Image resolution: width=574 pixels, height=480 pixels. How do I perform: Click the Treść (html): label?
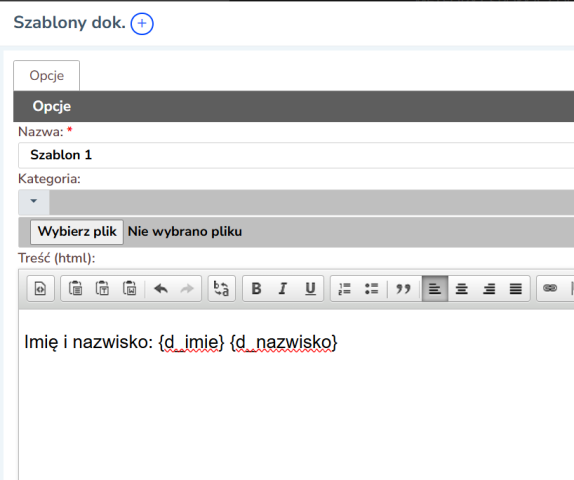[x=57, y=258]
